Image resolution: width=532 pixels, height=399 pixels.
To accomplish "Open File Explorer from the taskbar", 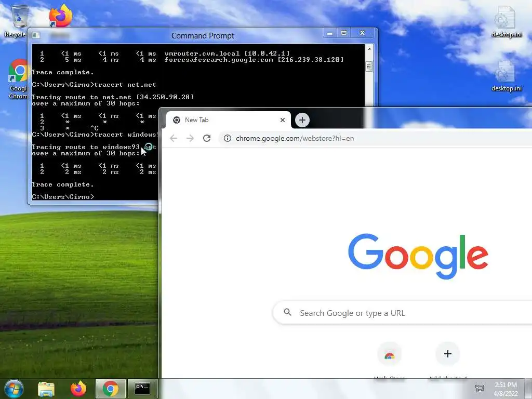I will 46,389.
